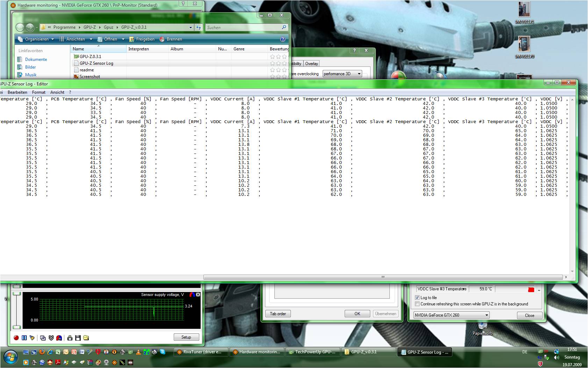
Task: Open Adobe Reader from quick launch
Action: (58, 362)
